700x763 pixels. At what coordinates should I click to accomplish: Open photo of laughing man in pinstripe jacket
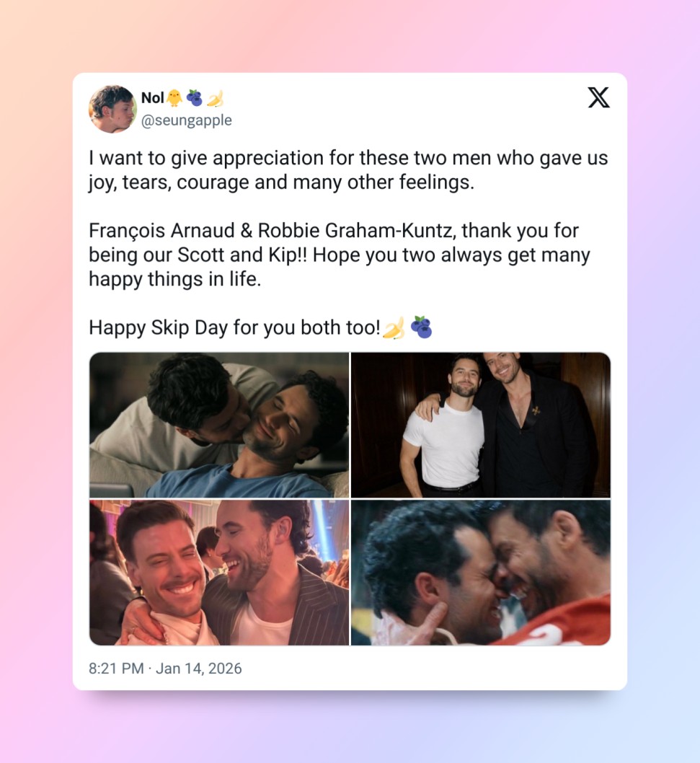click(x=219, y=573)
